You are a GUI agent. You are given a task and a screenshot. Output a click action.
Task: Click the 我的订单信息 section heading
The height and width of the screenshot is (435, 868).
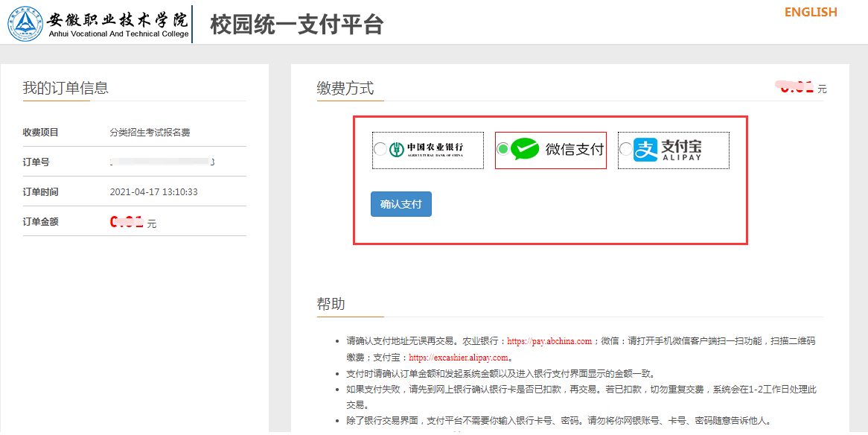click(66, 88)
